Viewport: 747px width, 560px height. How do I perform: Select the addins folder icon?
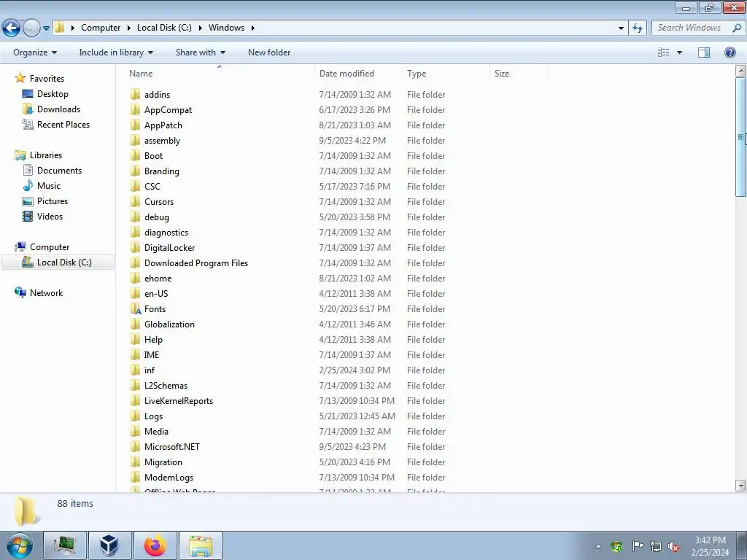click(x=135, y=94)
